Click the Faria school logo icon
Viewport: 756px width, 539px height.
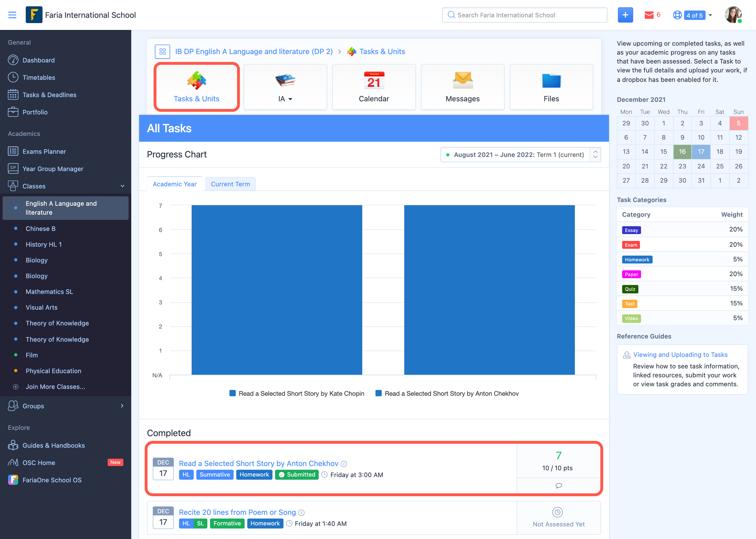click(34, 15)
